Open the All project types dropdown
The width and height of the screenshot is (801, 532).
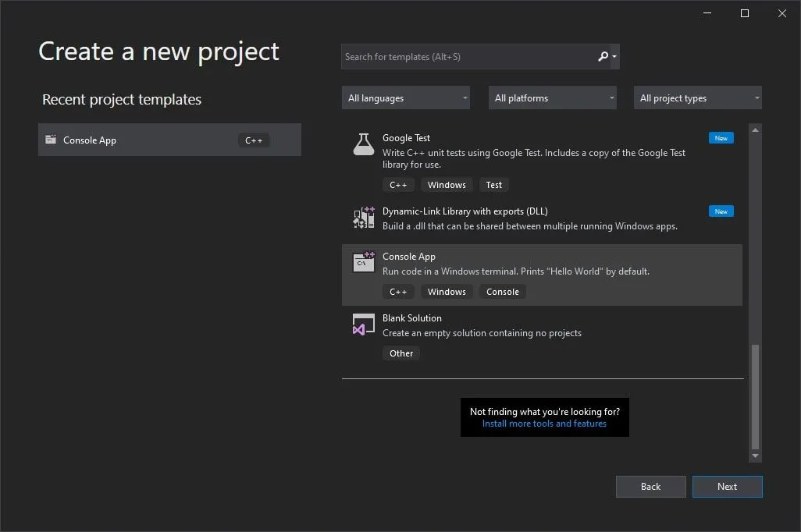pos(697,98)
